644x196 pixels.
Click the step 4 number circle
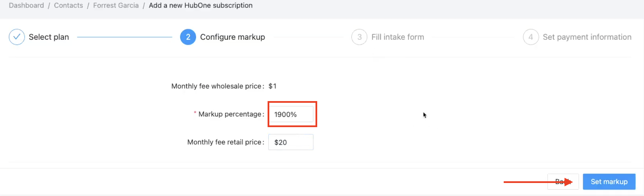(x=531, y=37)
